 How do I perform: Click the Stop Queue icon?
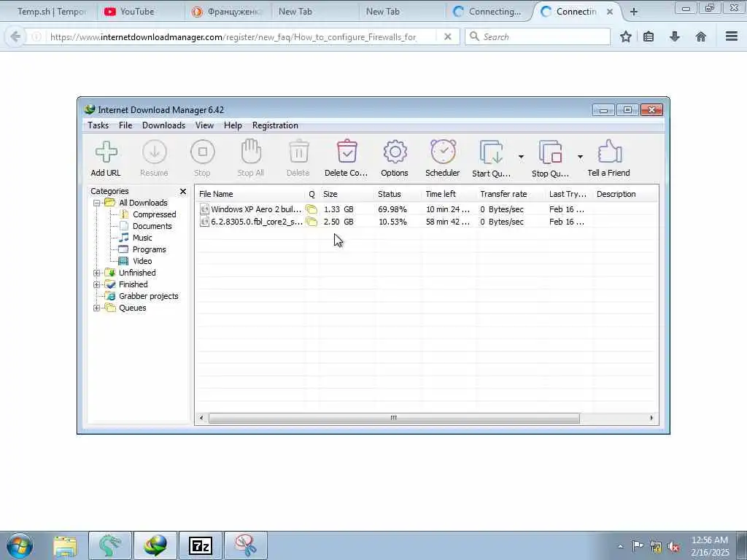coord(551,152)
